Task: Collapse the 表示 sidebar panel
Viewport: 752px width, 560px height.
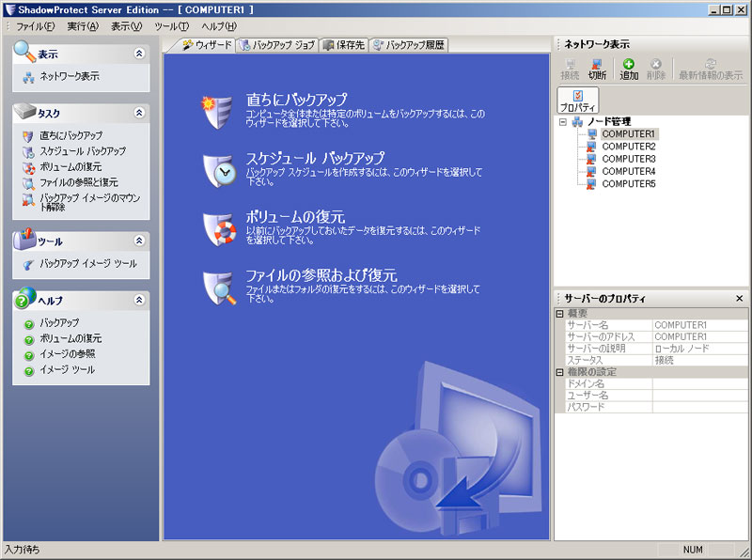Action: click(x=139, y=54)
